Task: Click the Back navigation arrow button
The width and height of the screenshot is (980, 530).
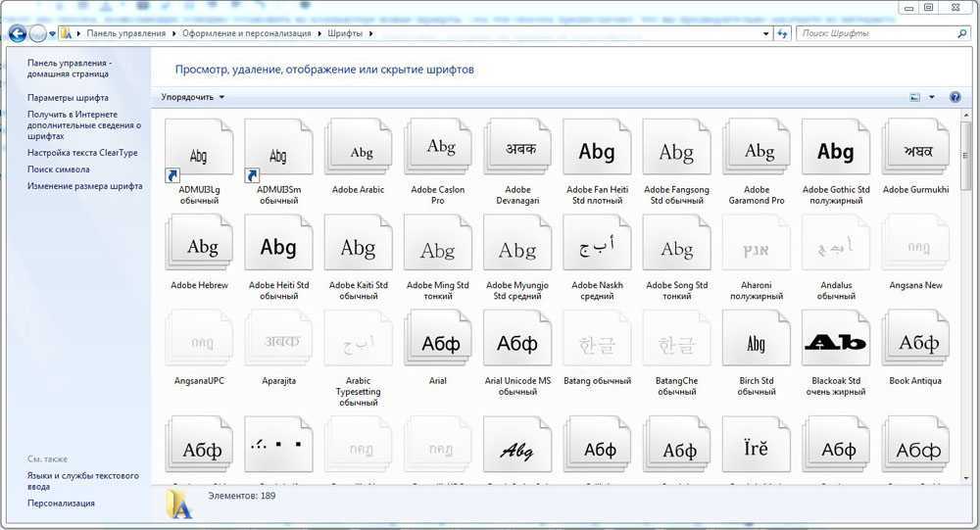Action: [x=18, y=33]
